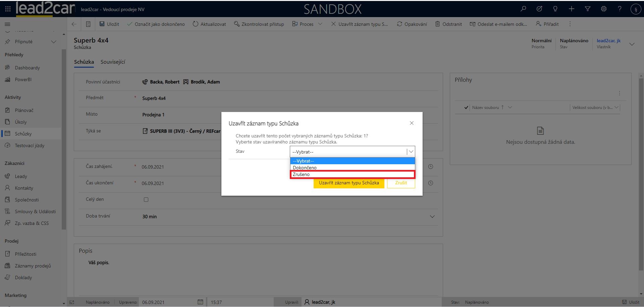The height and width of the screenshot is (307, 644).
Task: Toggle the hamburger navigation menu
Action: tap(7, 24)
